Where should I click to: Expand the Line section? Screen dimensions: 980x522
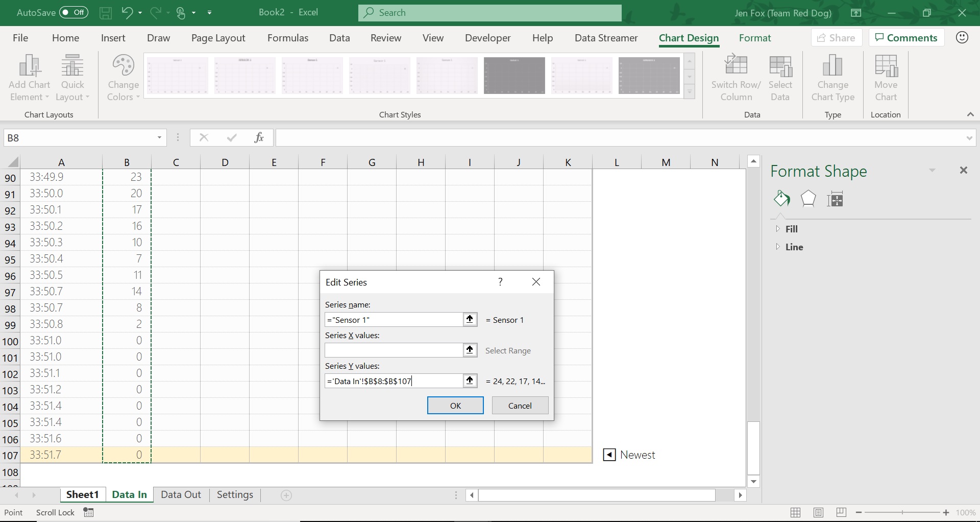(778, 247)
